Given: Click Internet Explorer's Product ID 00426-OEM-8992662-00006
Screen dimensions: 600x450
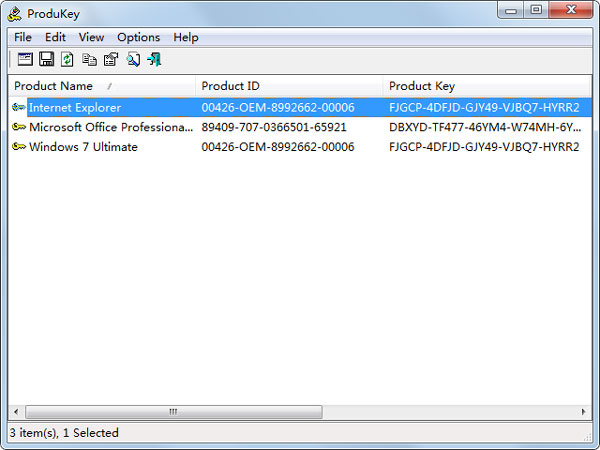Looking at the screenshot, I should point(278,108).
